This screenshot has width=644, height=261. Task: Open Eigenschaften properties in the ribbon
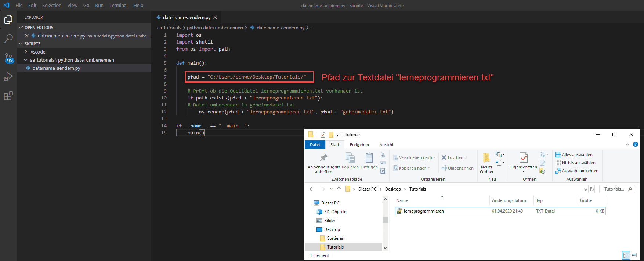(524, 163)
